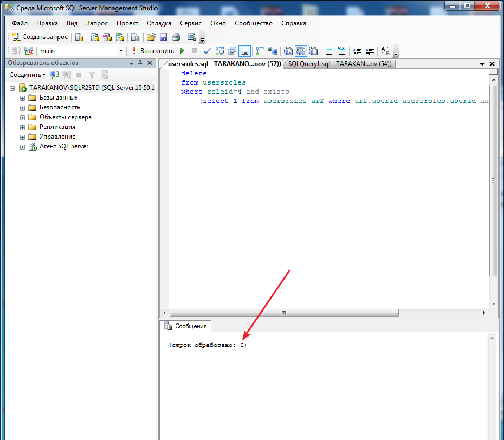This screenshot has width=504, height=440.
Task: Toggle Object Explorer auto-hide pin
Action: [x=140, y=63]
